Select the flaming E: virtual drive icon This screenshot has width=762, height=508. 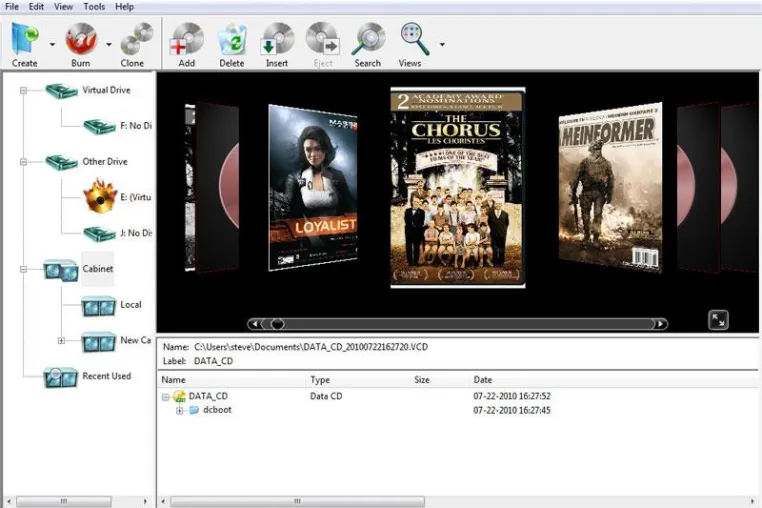coord(100,196)
